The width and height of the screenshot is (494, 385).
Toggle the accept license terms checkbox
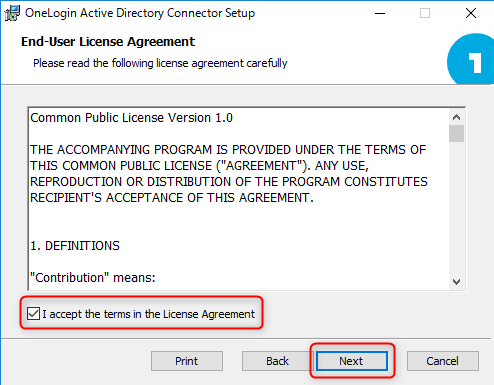click(x=33, y=314)
